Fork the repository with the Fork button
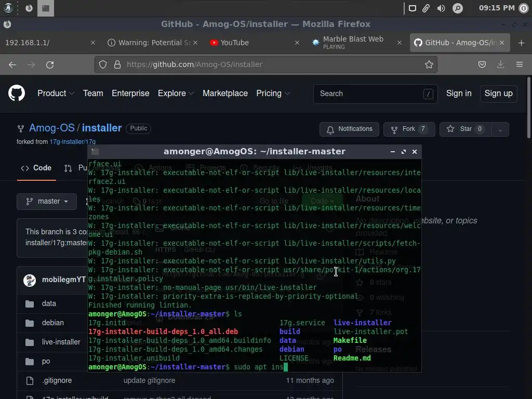 point(409,129)
